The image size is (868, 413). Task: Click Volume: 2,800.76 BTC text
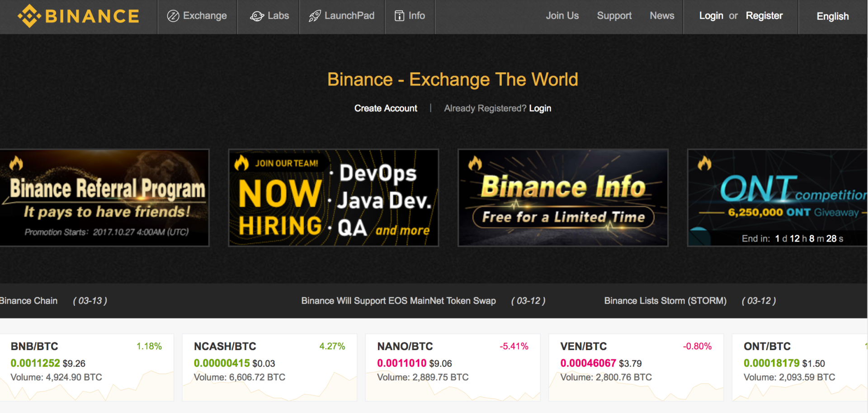[x=606, y=377]
